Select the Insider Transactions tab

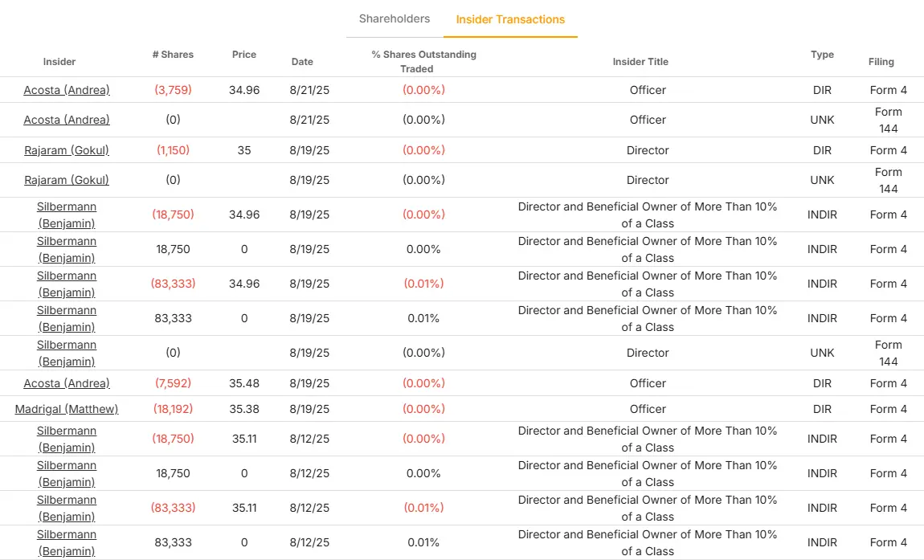tap(510, 19)
